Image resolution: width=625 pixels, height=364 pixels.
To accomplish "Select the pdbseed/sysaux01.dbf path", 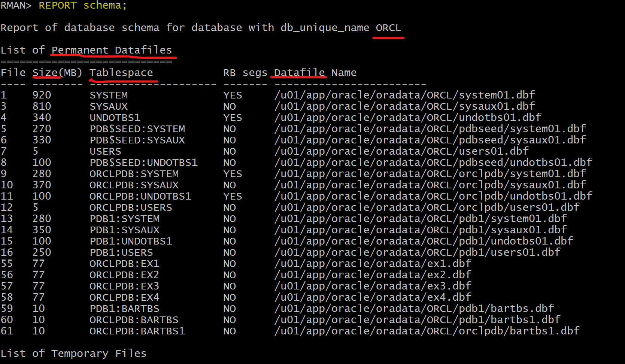I will (430, 140).
